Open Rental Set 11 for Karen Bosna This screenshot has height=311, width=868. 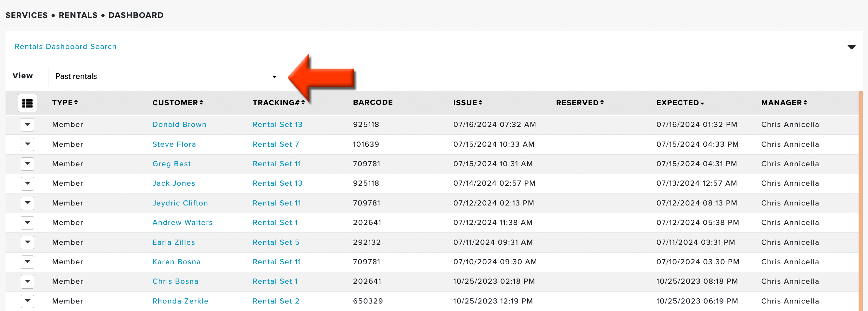[x=277, y=262]
